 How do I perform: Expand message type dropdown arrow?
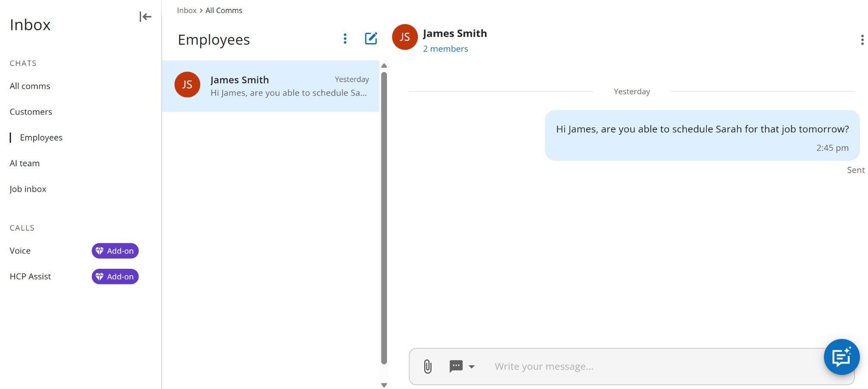[x=472, y=367]
